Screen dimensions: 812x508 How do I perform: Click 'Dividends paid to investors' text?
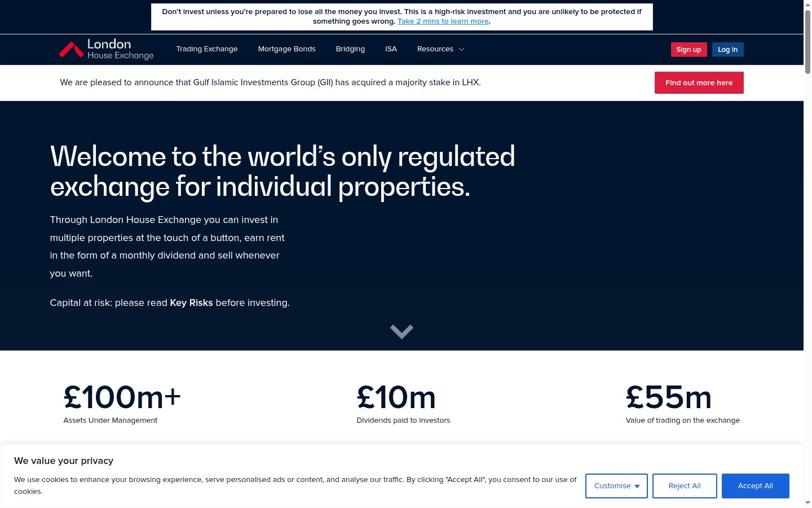coord(403,420)
